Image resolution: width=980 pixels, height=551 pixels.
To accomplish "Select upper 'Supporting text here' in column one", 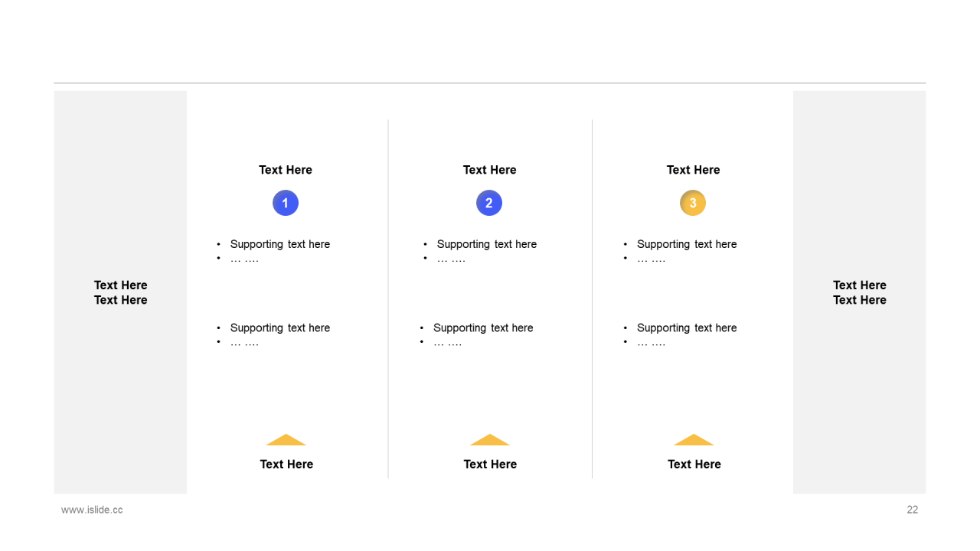I will pyautogui.click(x=280, y=244).
